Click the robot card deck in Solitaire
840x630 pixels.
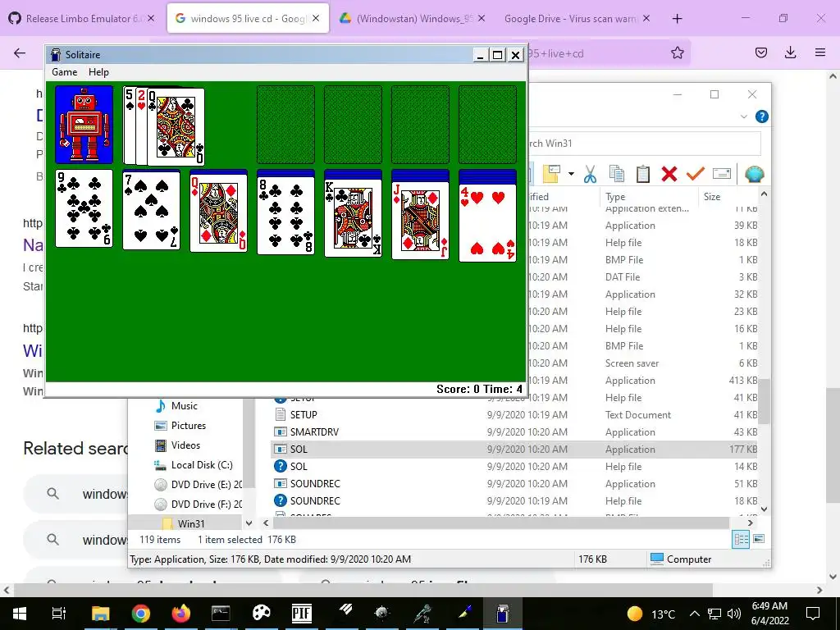[x=84, y=125]
